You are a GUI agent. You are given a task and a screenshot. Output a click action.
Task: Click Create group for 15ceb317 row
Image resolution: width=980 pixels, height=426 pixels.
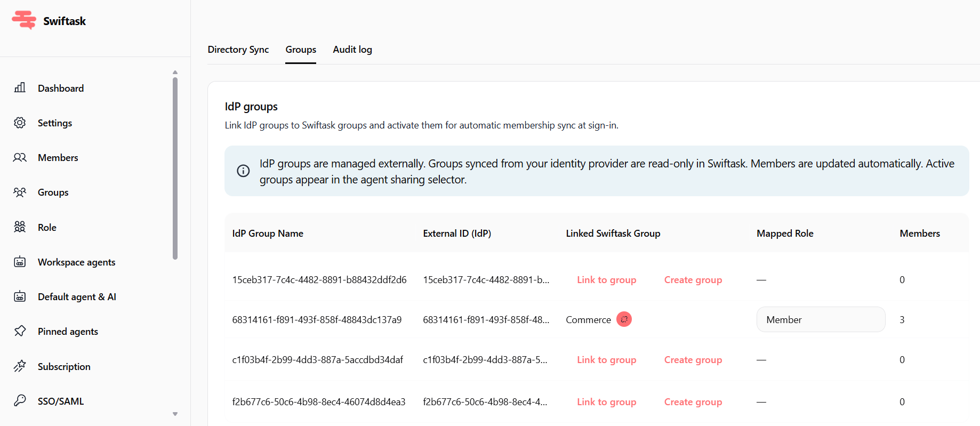click(x=693, y=279)
